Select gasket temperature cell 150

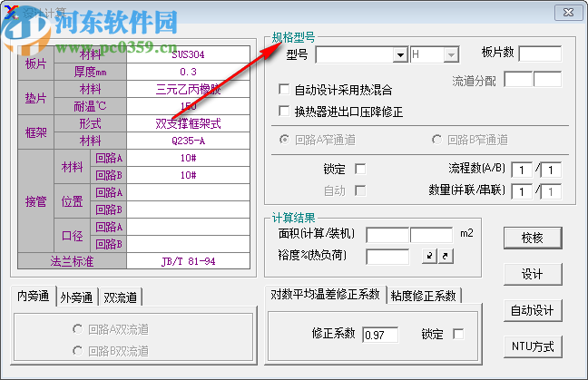point(188,106)
